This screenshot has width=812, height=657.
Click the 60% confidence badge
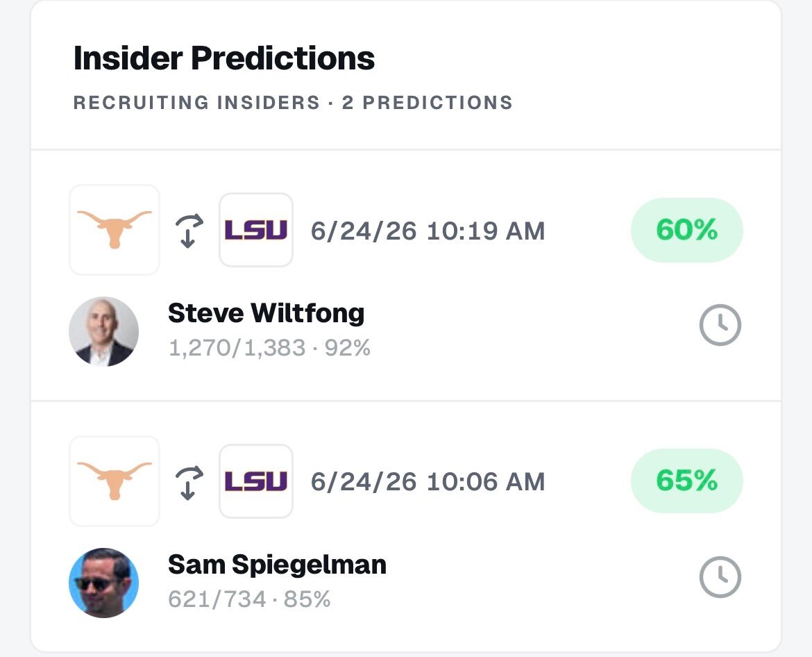686,230
